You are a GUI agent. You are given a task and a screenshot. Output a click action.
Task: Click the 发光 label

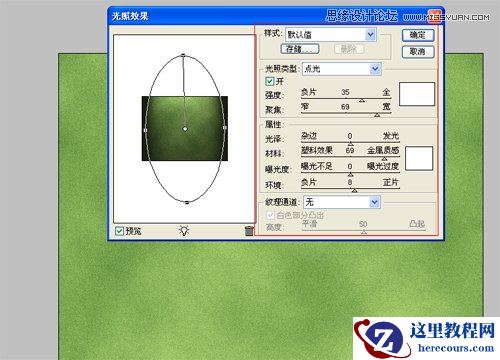pos(391,136)
